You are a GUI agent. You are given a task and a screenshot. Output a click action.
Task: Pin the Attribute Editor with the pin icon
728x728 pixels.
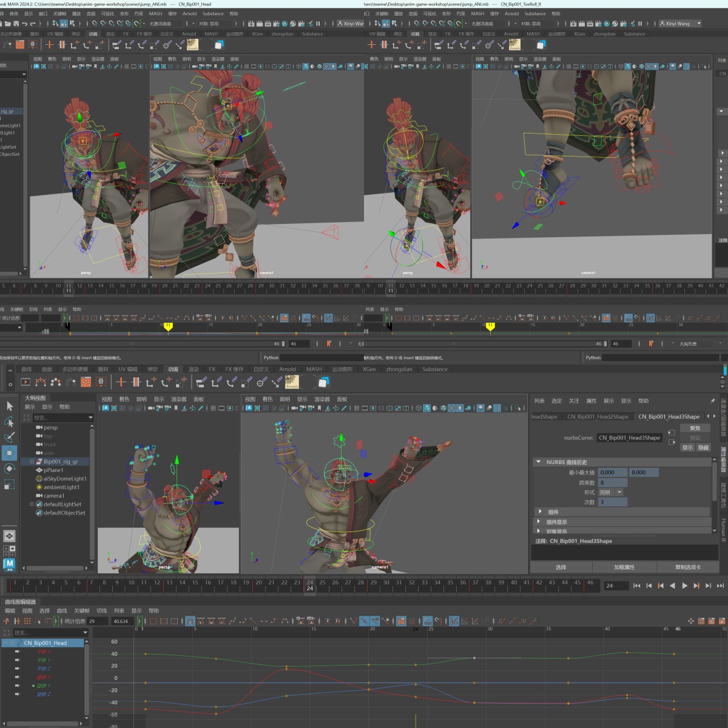pyautogui.click(x=712, y=401)
